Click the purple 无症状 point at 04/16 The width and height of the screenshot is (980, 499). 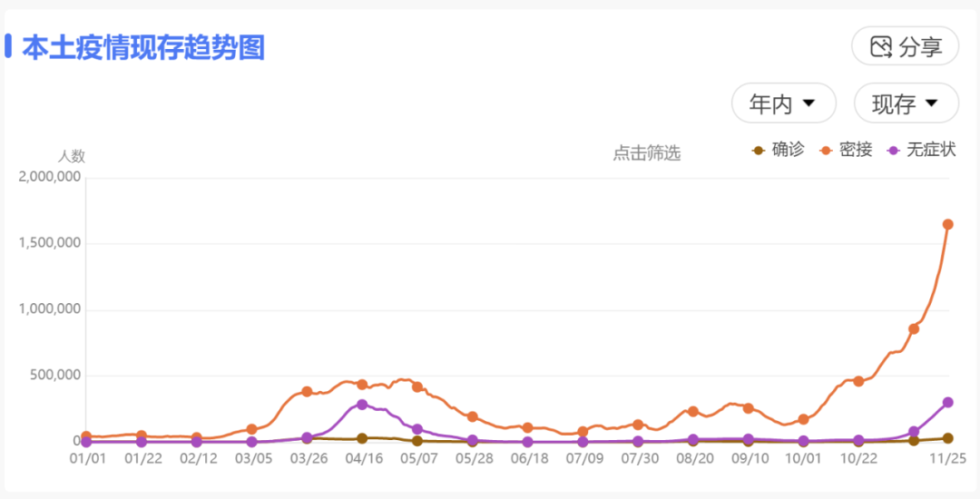click(x=362, y=405)
